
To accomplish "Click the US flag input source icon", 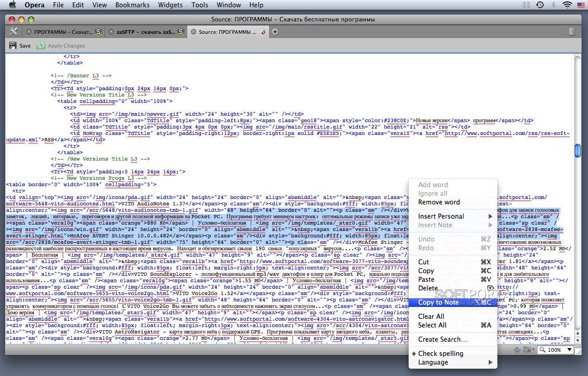I will click(581, 5).
